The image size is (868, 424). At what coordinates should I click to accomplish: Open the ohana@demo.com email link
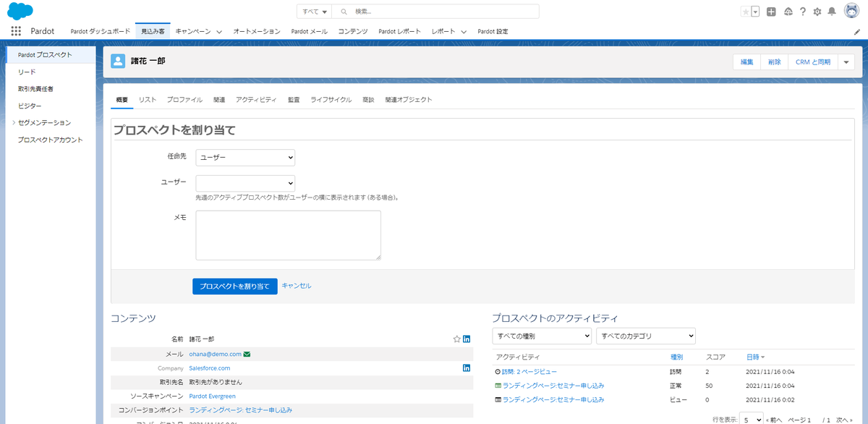[x=215, y=354]
